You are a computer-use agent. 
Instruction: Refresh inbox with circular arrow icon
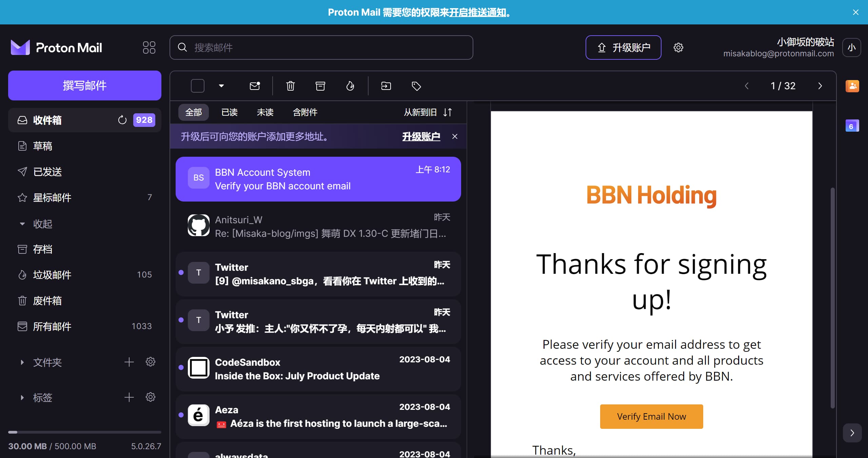tap(122, 120)
